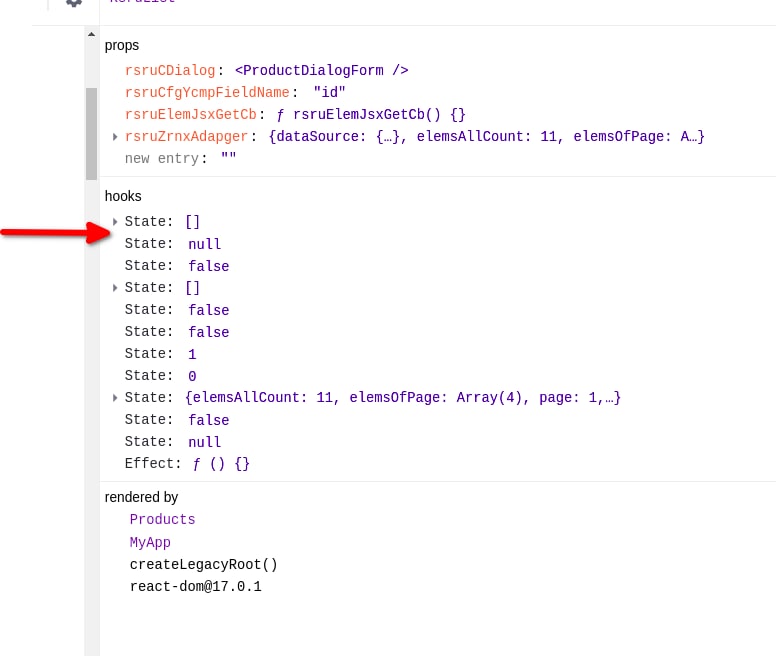The image size is (776, 656).
Task: Open the MyApp component link
Action: [x=150, y=542]
